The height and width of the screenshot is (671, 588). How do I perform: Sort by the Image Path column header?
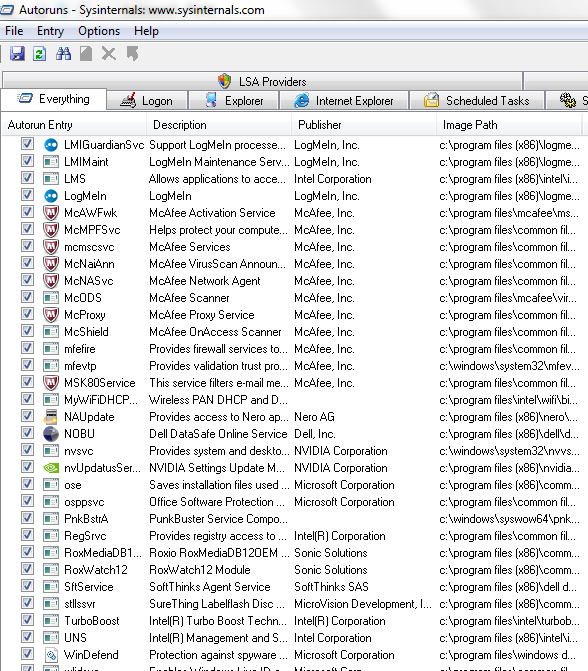point(509,125)
